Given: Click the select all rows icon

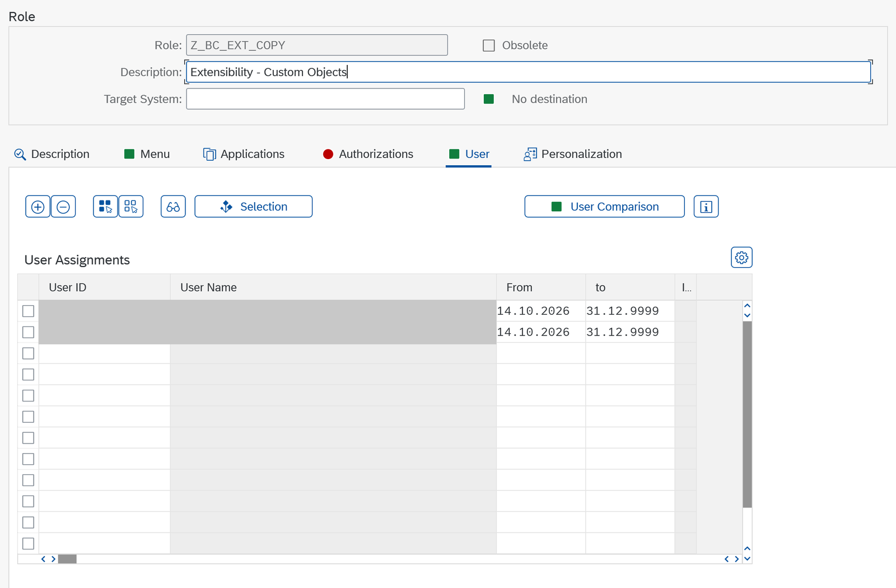Looking at the screenshot, I should (x=105, y=207).
